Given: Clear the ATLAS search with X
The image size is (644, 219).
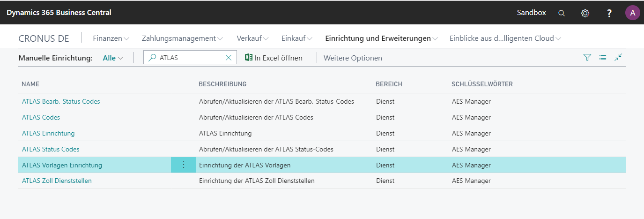Looking at the screenshot, I should [229, 58].
